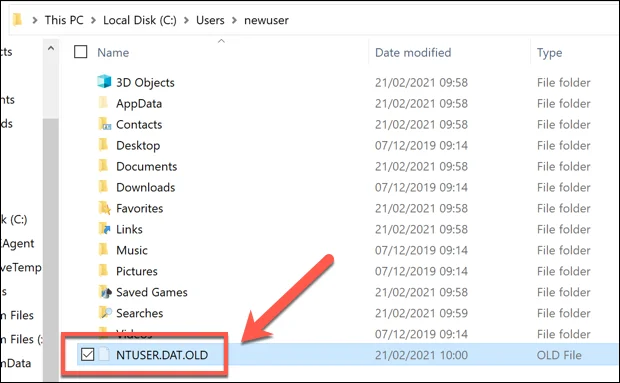Viewport: 620px width, 383px height.
Task: Open the chevron after Local Disk (C:)
Action: point(186,20)
